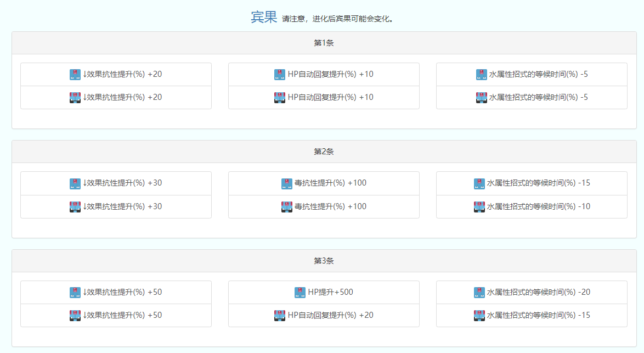The height and width of the screenshot is (353, 644).
Task: Click the 水属性招式的等候时间(%) -20 text
Action: [x=538, y=292]
